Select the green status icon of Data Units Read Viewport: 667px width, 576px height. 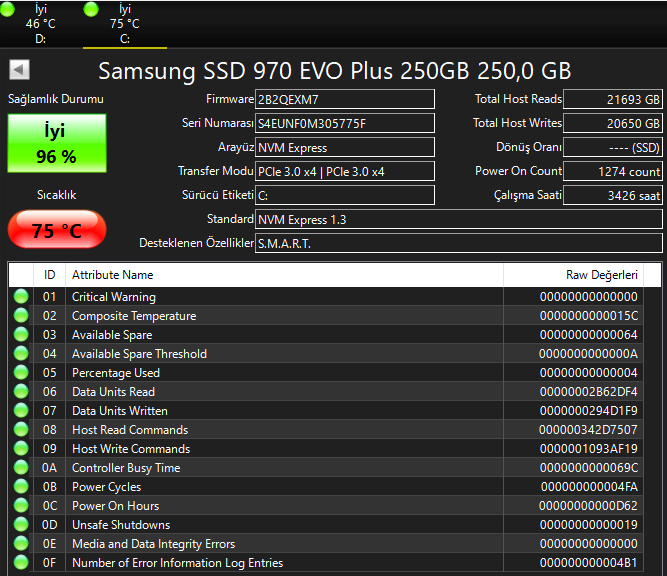[x=21, y=391]
